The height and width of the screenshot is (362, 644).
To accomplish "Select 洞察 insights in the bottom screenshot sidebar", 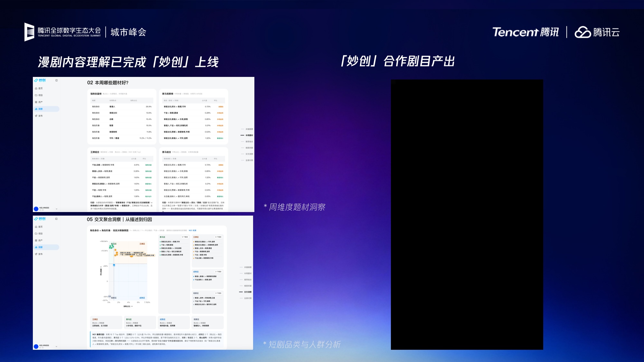I will pyautogui.click(x=46, y=247).
